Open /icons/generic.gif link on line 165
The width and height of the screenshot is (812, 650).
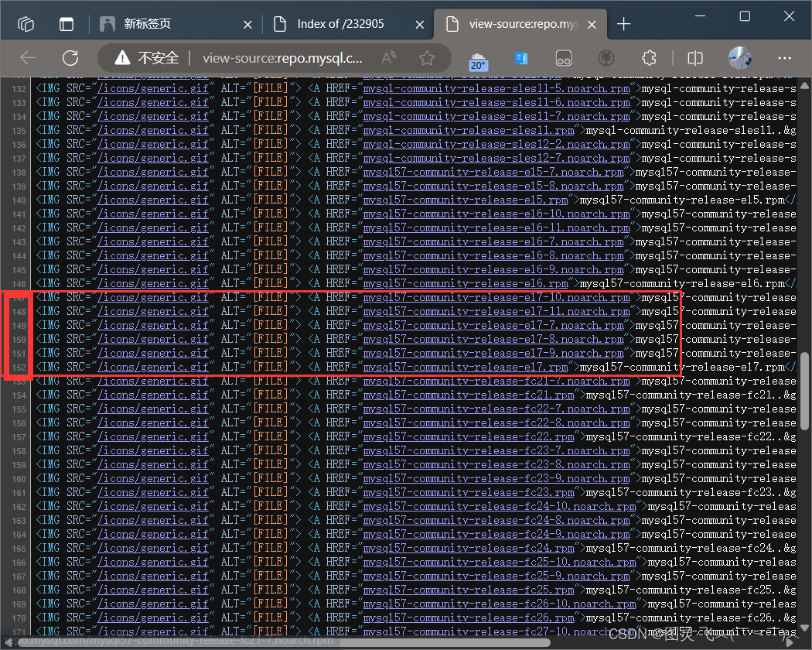tap(153, 549)
